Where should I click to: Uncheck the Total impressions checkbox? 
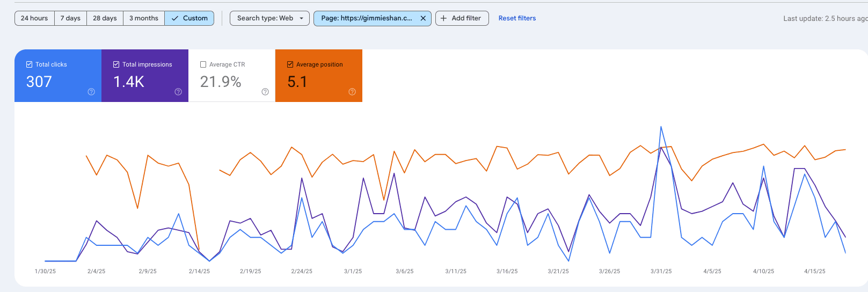coord(116,64)
